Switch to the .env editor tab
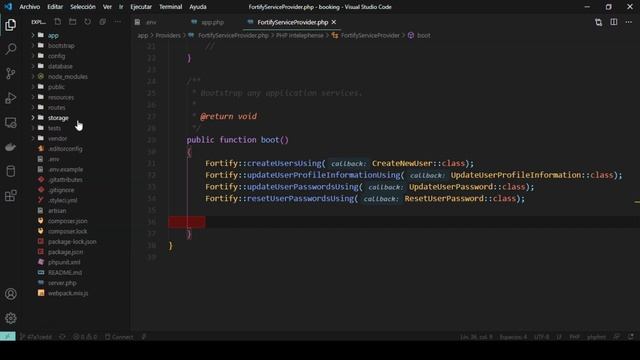The height and width of the screenshot is (360, 640). coord(151,22)
